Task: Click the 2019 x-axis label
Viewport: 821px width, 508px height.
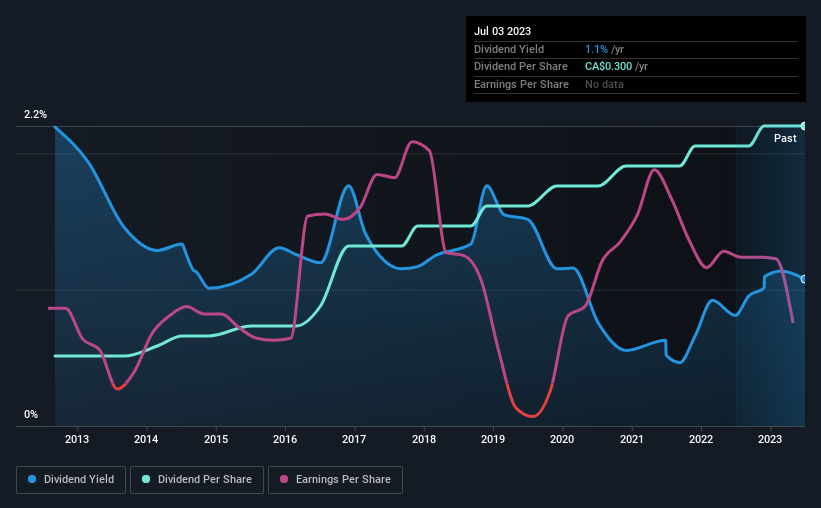Action: click(x=493, y=439)
